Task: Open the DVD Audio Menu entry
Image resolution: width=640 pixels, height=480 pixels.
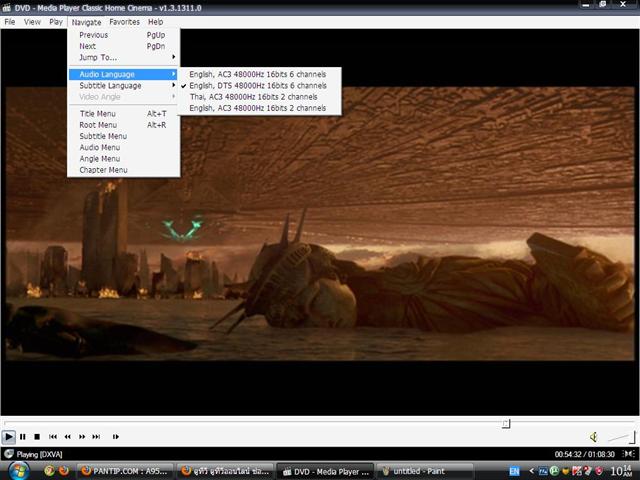Action: tap(123, 147)
